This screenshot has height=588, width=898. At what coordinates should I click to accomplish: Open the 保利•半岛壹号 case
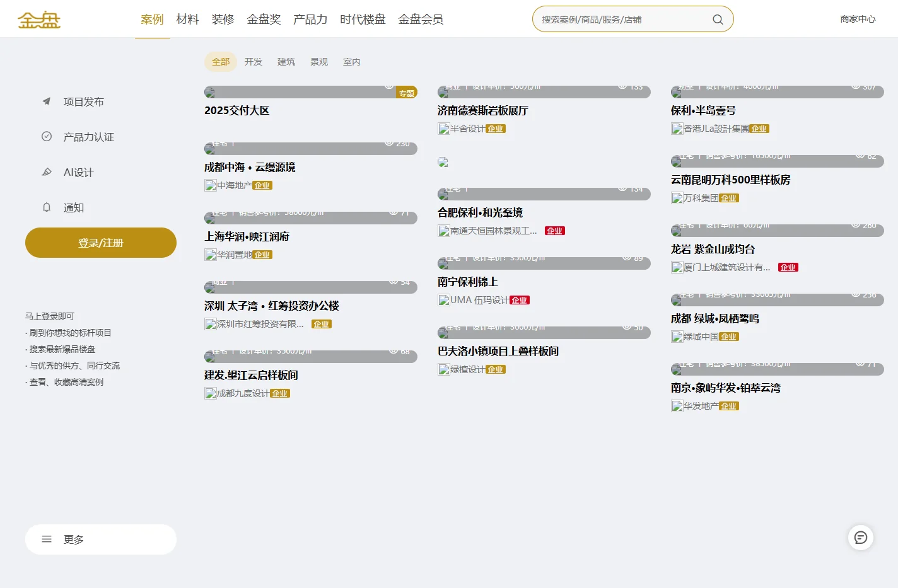pyautogui.click(x=703, y=110)
